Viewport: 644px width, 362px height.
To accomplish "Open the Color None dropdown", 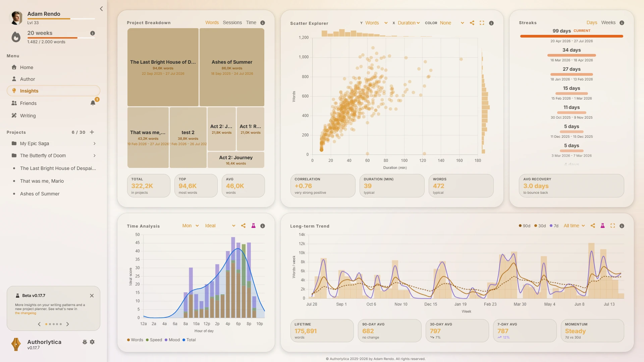I will point(452,23).
